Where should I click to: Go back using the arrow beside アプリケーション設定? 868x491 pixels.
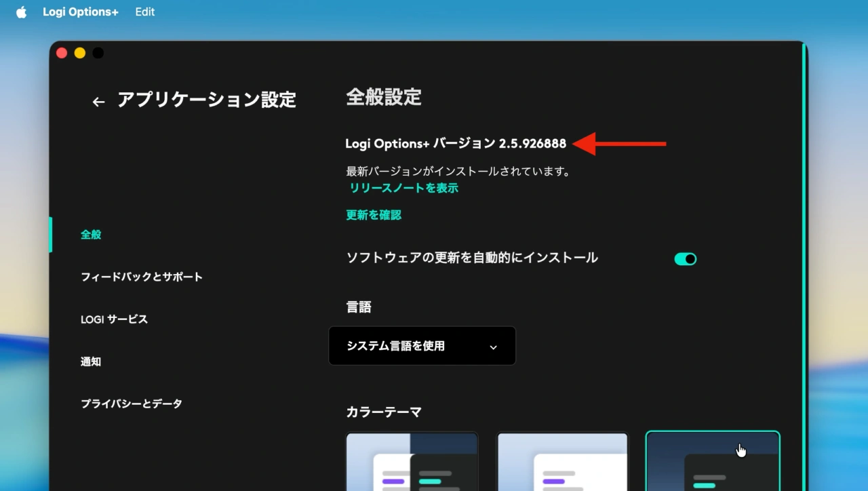[98, 102]
